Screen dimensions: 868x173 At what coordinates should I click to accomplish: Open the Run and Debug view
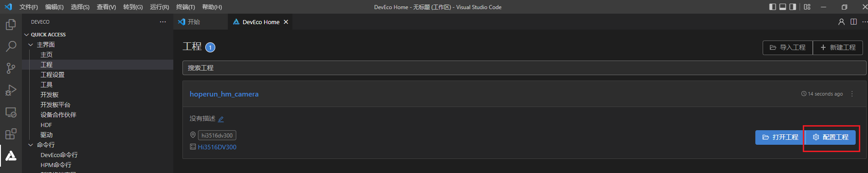tap(10, 90)
